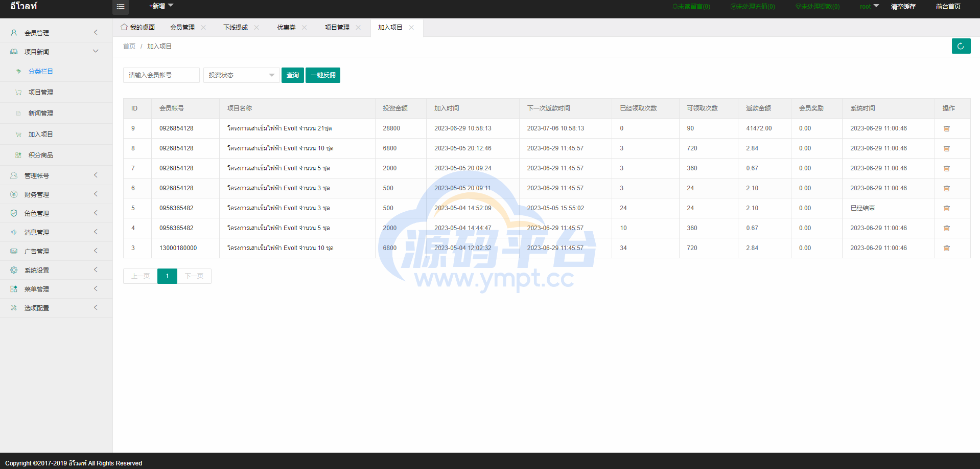Click the 会员管理 sidebar user icon

coord(14,33)
